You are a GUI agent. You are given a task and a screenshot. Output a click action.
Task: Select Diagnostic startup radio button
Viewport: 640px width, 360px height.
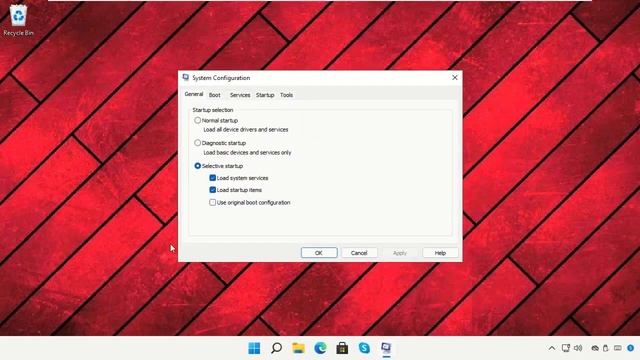[198, 143]
